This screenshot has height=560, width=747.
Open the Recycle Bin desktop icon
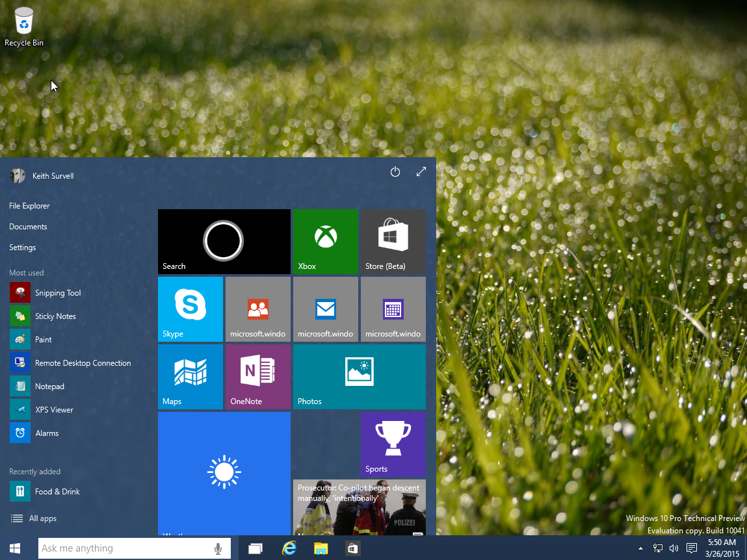tap(24, 27)
